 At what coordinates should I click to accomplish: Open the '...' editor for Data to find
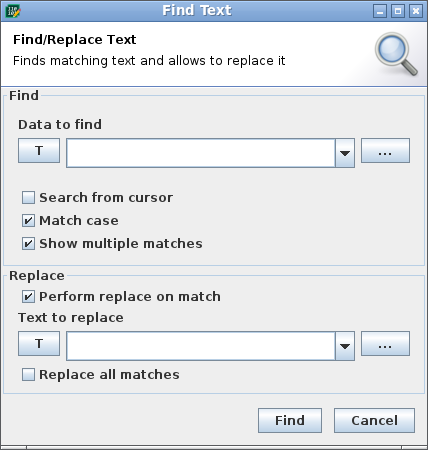pyautogui.click(x=385, y=151)
